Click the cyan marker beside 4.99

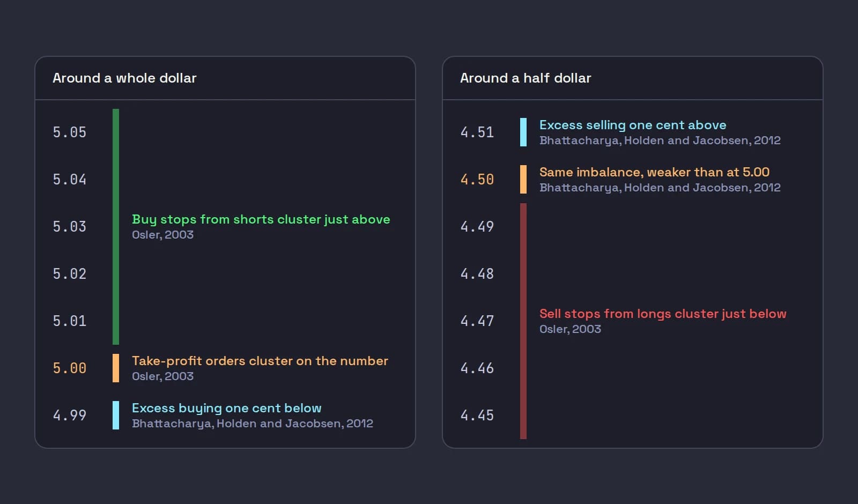point(116,416)
